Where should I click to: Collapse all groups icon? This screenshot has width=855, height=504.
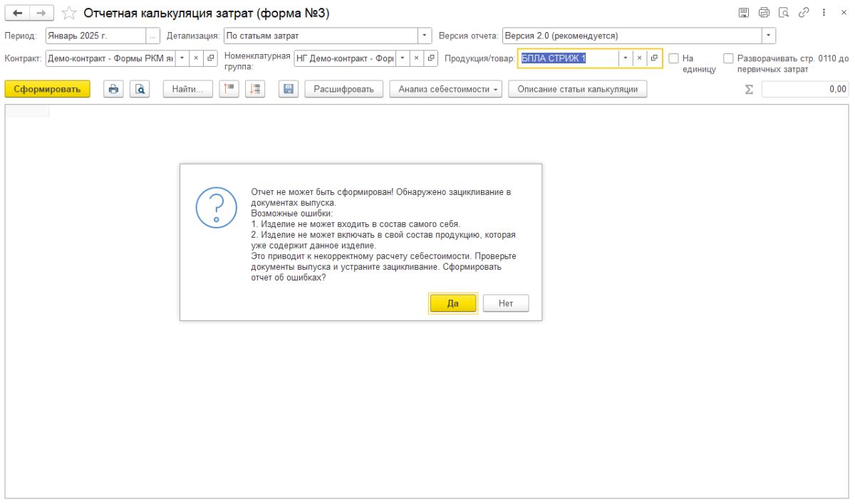pos(229,89)
